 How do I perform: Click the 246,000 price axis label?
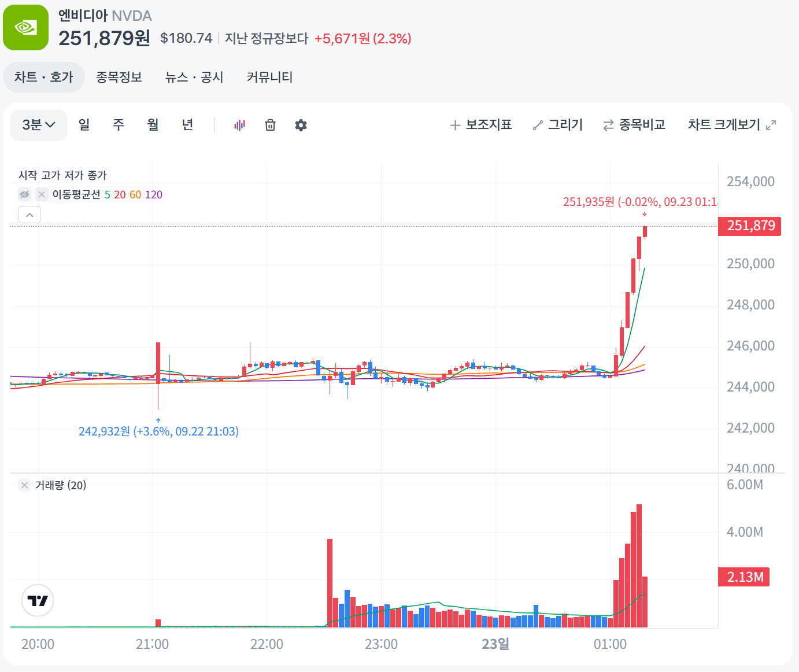coord(750,346)
